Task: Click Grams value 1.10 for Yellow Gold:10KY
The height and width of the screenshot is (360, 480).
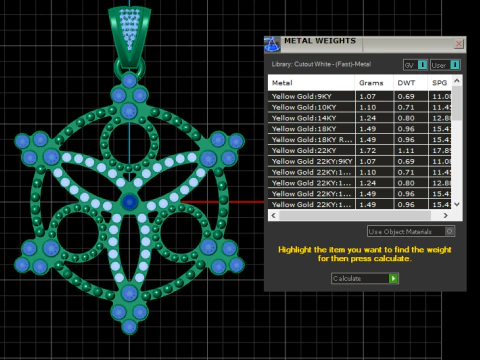Action: (x=368, y=107)
